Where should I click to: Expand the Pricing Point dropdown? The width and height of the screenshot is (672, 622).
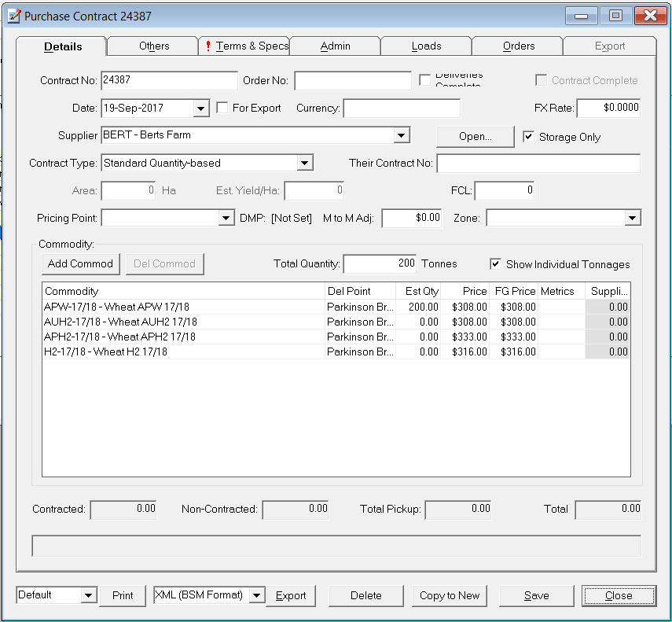[x=226, y=218]
